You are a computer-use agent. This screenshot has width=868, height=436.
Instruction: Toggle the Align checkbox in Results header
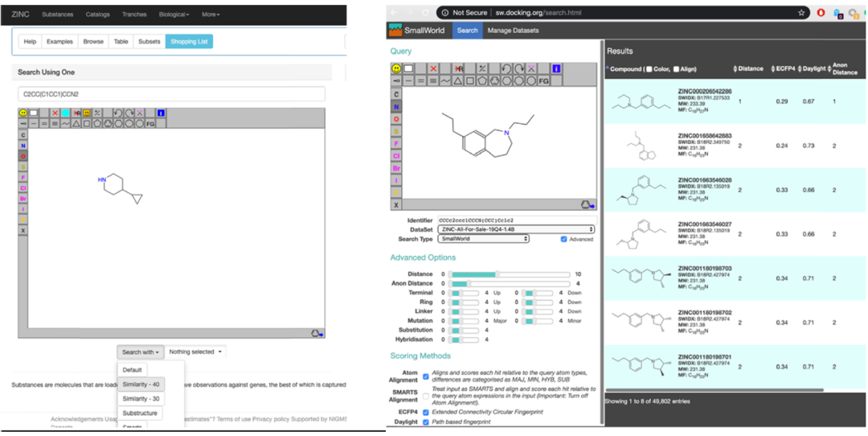677,69
